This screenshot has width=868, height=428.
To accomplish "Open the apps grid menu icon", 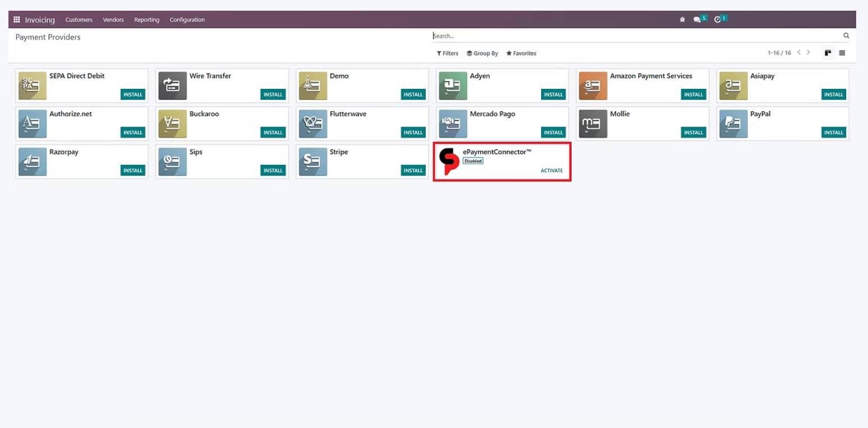I will (x=16, y=20).
